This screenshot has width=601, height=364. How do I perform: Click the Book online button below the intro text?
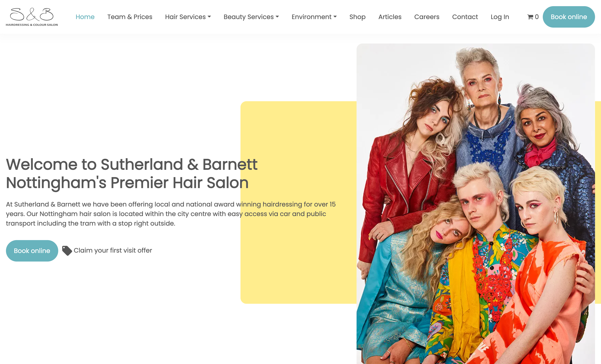[32, 251]
